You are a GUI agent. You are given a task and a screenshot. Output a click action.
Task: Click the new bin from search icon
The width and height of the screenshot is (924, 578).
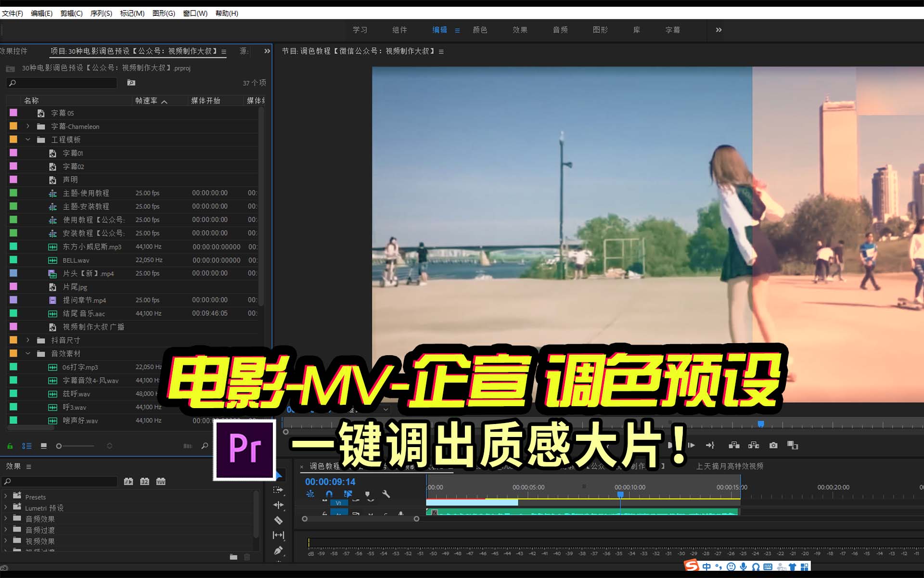coord(131,83)
